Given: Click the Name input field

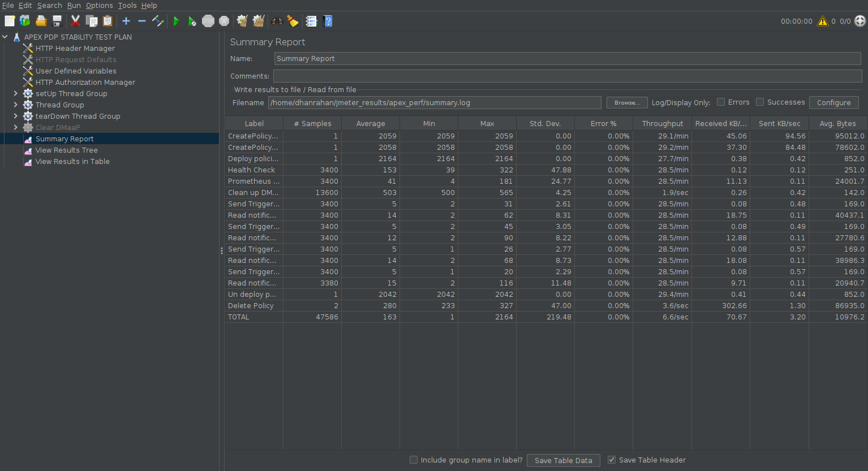Looking at the screenshot, I should tap(568, 58).
